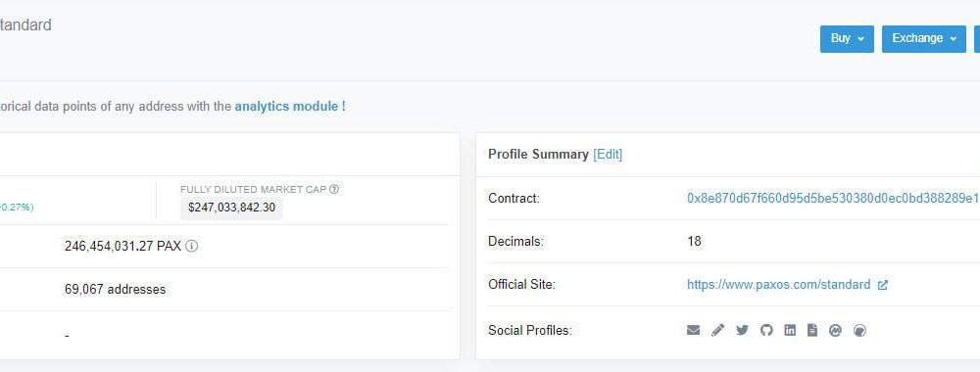This screenshot has width=980, height=372.
Task: Click the info icon next to PAX supply
Action: (192, 246)
